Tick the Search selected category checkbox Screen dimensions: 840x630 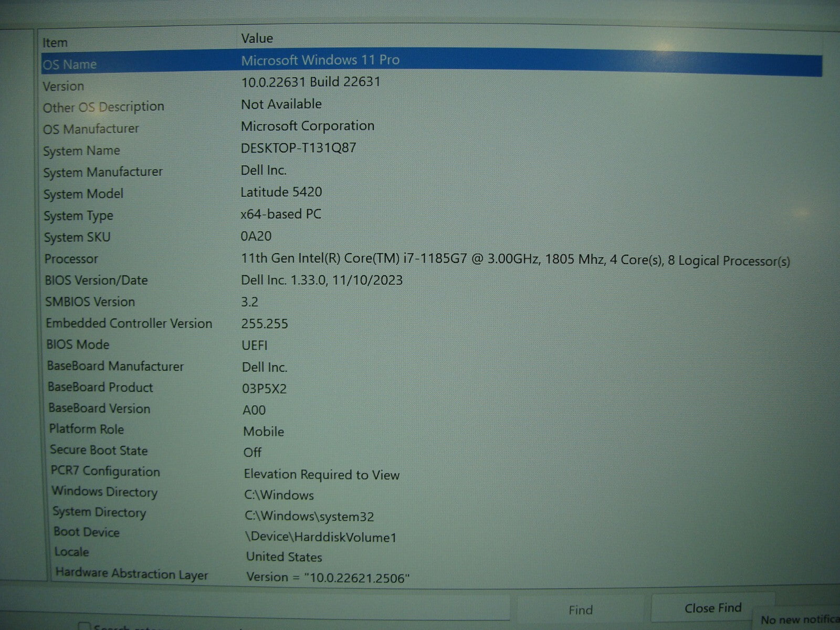coord(84,626)
